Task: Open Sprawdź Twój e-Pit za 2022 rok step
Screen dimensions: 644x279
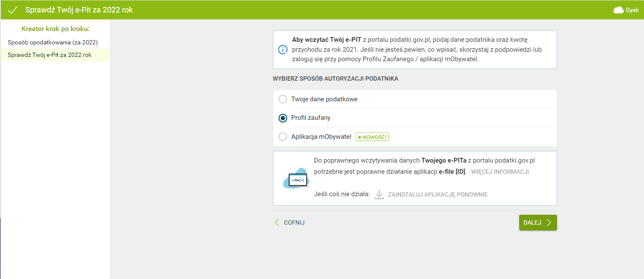Action: click(50, 55)
